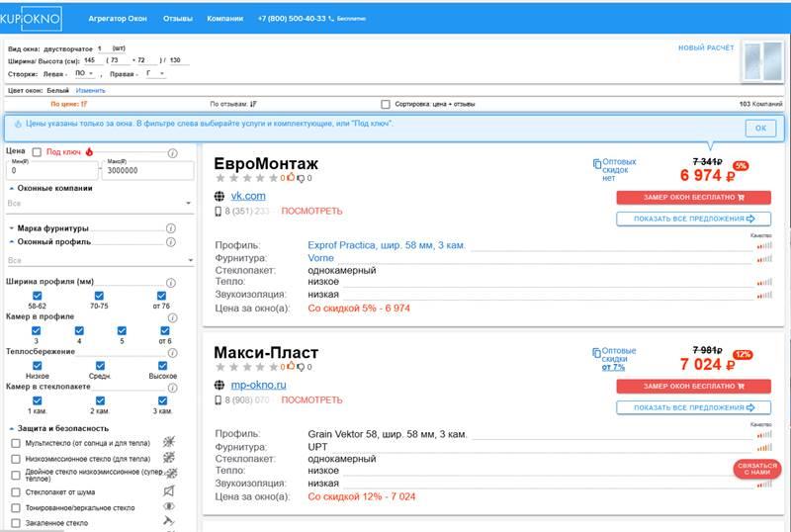
Task: Click the hammer icon for Закаленное стекло
Action: 168,521
